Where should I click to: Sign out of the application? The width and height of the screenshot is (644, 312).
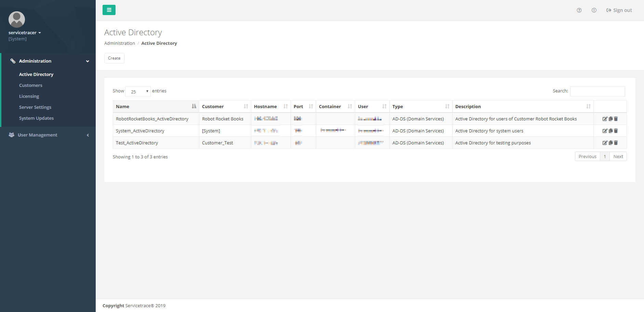point(619,10)
